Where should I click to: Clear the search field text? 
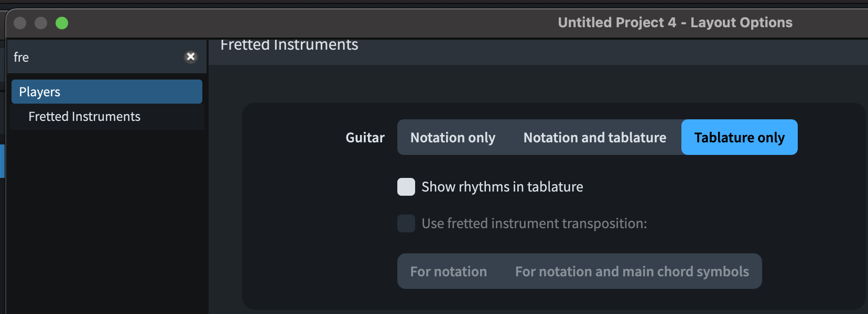pyautogui.click(x=191, y=57)
